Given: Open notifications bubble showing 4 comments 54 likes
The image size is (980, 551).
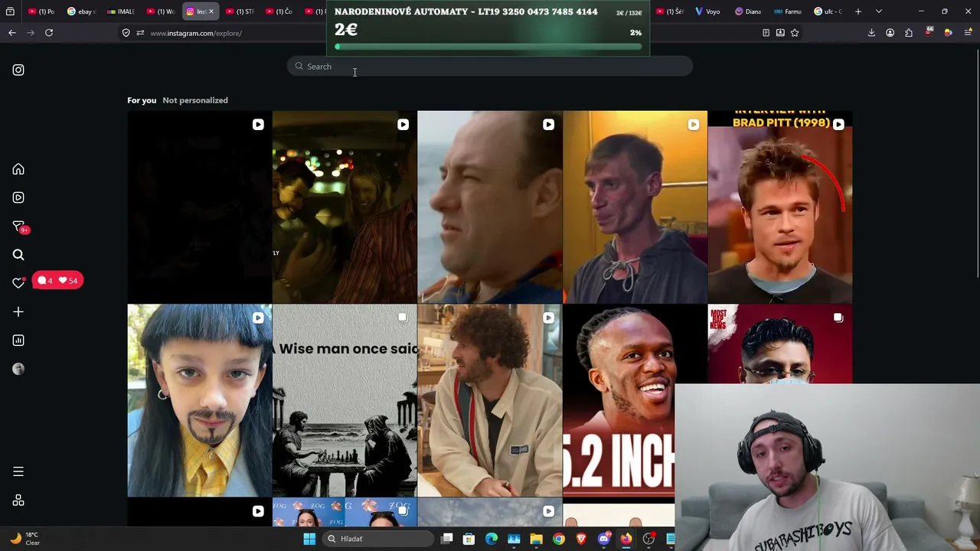Looking at the screenshot, I should [57, 281].
